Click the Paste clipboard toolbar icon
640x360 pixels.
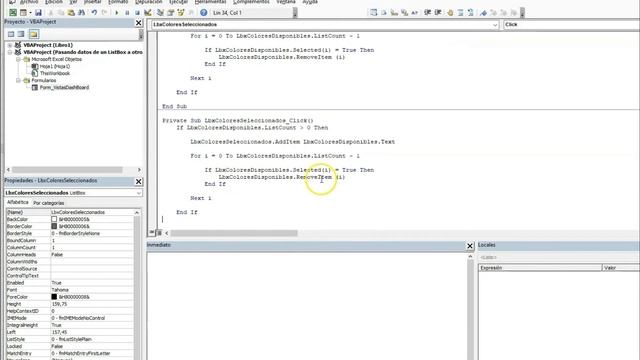tap(71, 13)
